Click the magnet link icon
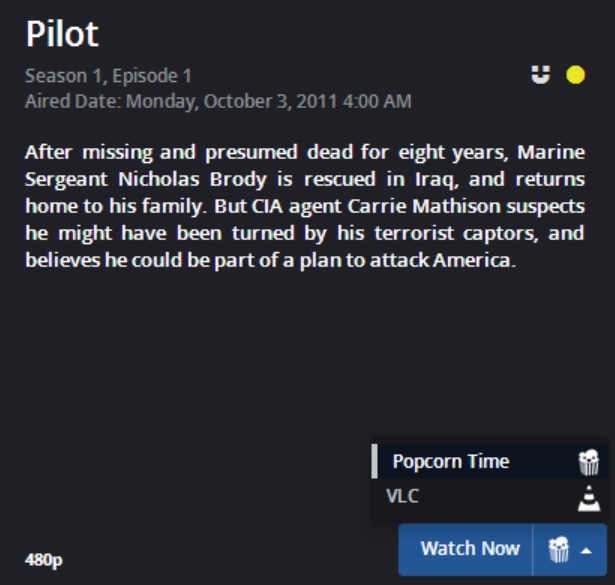Image resolution: width=615 pixels, height=585 pixels. (541, 75)
